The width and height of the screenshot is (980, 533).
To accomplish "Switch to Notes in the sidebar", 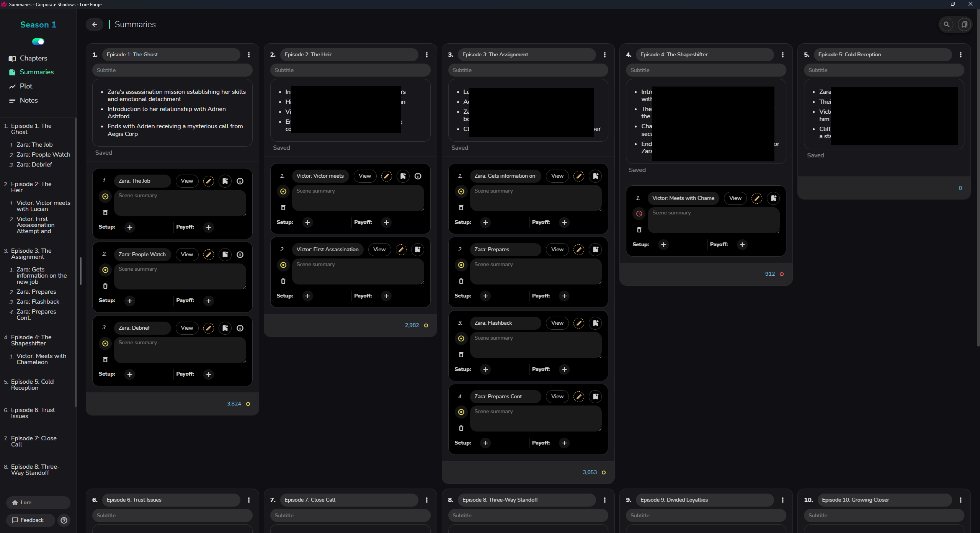I will click(x=28, y=100).
